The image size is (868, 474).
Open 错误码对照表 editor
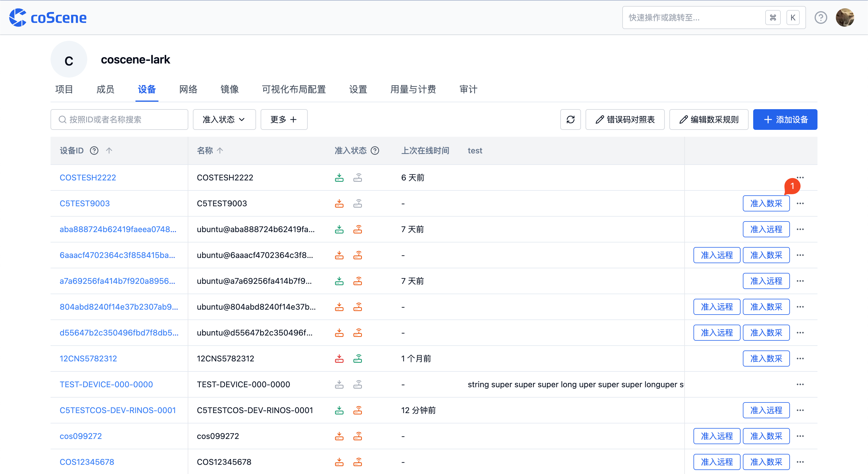click(625, 119)
